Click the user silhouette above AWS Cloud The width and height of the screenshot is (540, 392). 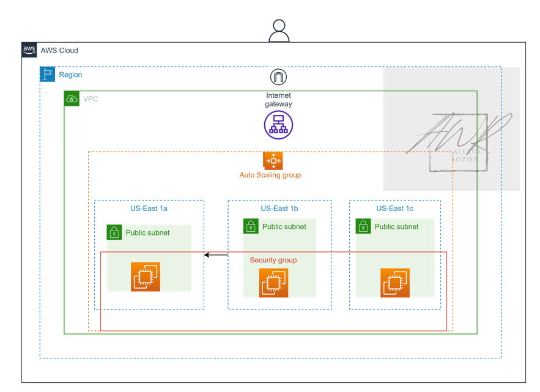point(278,29)
